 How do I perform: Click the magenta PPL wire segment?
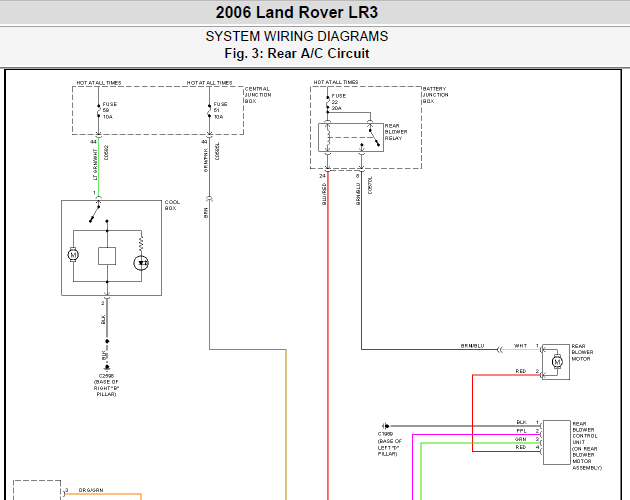(x=477, y=434)
